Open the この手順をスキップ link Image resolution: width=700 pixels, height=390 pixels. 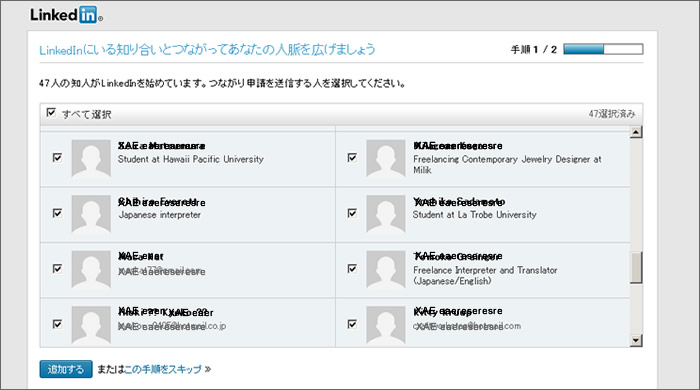(163, 369)
